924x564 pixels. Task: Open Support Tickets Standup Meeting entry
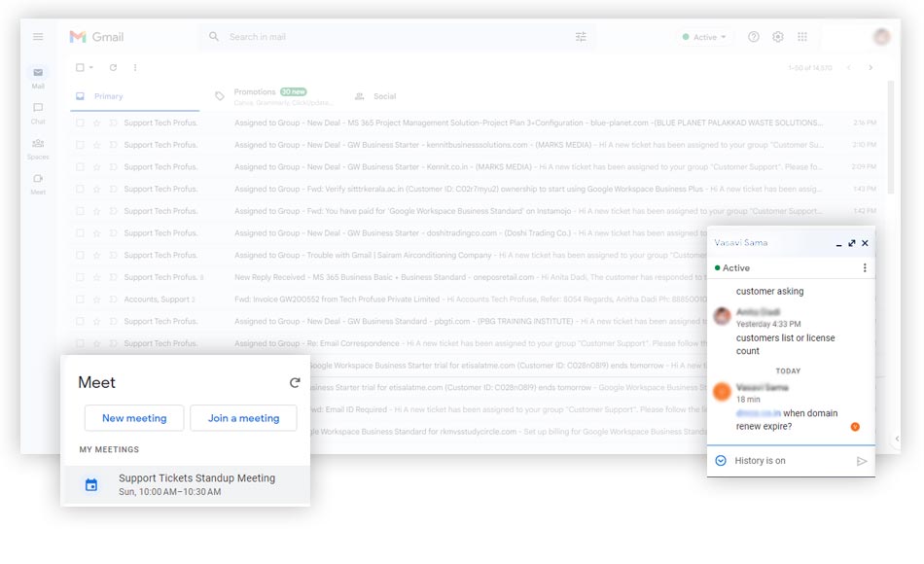tap(186, 484)
